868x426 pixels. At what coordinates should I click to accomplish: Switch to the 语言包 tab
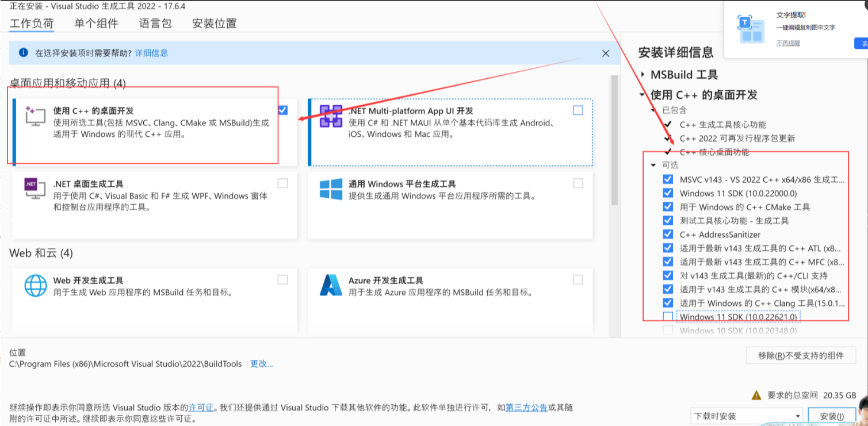(x=155, y=24)
